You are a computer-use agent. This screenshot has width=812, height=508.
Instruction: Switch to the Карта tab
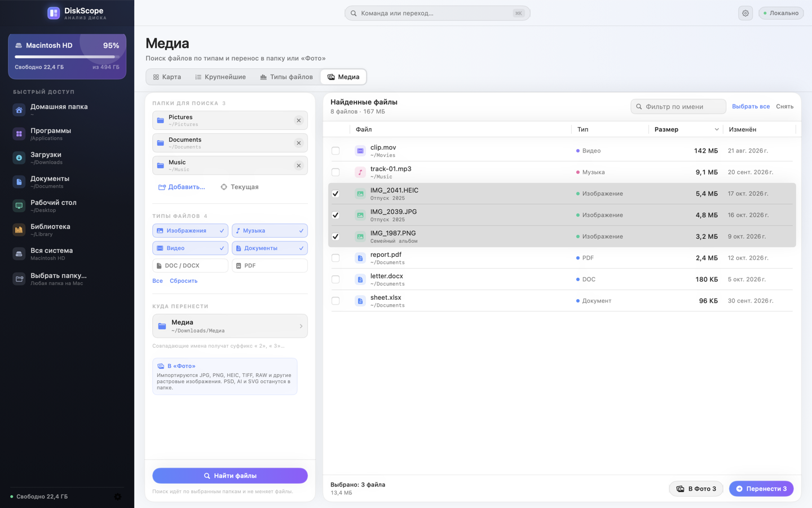pyautogui.click(x=167, y=77)
